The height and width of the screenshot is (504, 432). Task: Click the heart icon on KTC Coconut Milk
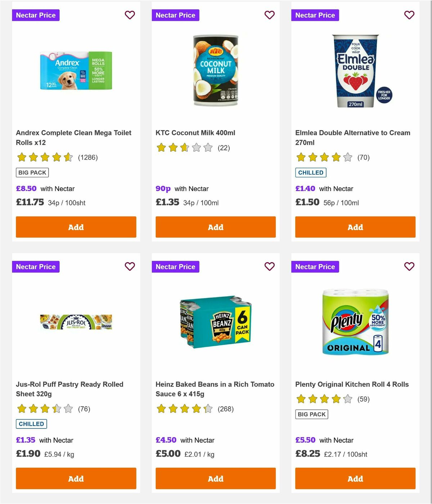point(269,15)
